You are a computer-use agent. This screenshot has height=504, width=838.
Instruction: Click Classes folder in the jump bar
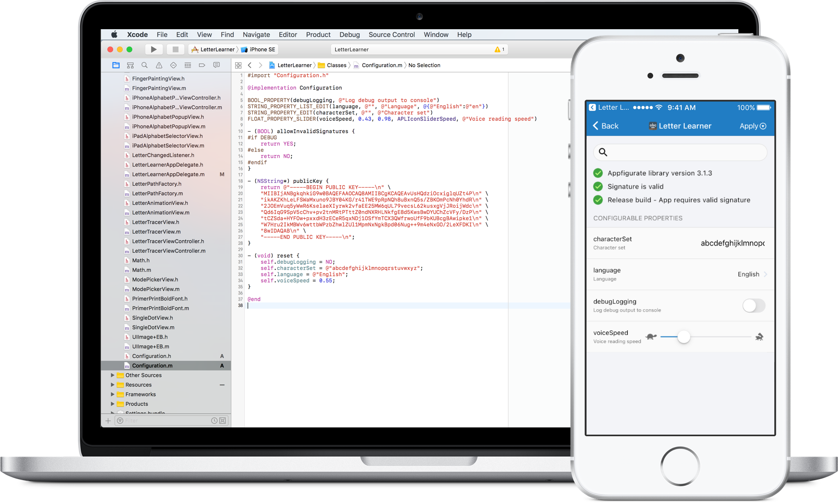tap(332, 65)
